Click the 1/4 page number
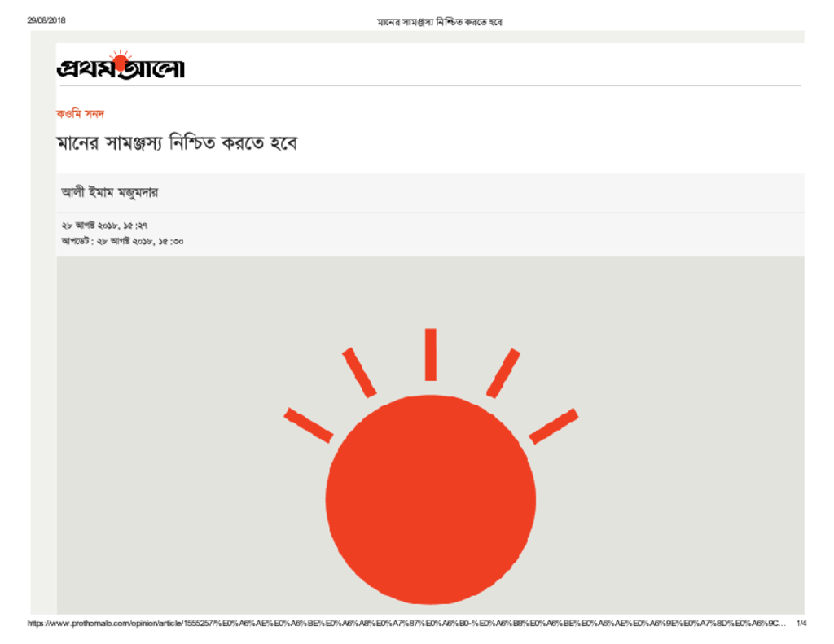 [x=801, y=624]
